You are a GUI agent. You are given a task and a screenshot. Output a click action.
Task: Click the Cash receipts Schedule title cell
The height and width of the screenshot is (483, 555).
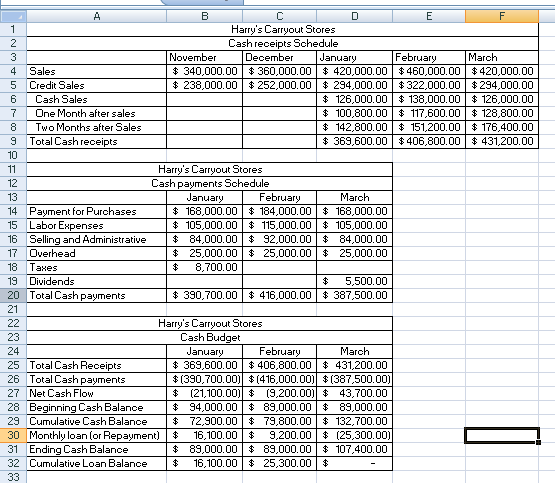click(x=283, y=43)
